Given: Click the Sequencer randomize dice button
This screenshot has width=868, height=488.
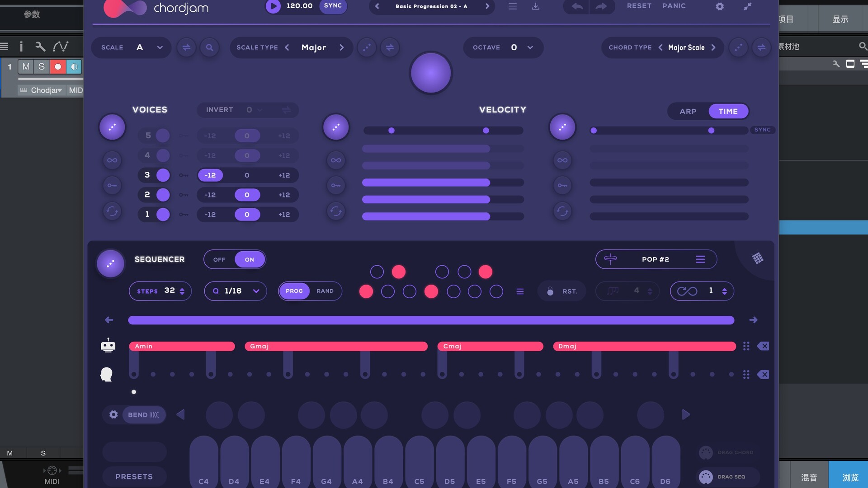Looking at the screenshot, I should [110, 263].
